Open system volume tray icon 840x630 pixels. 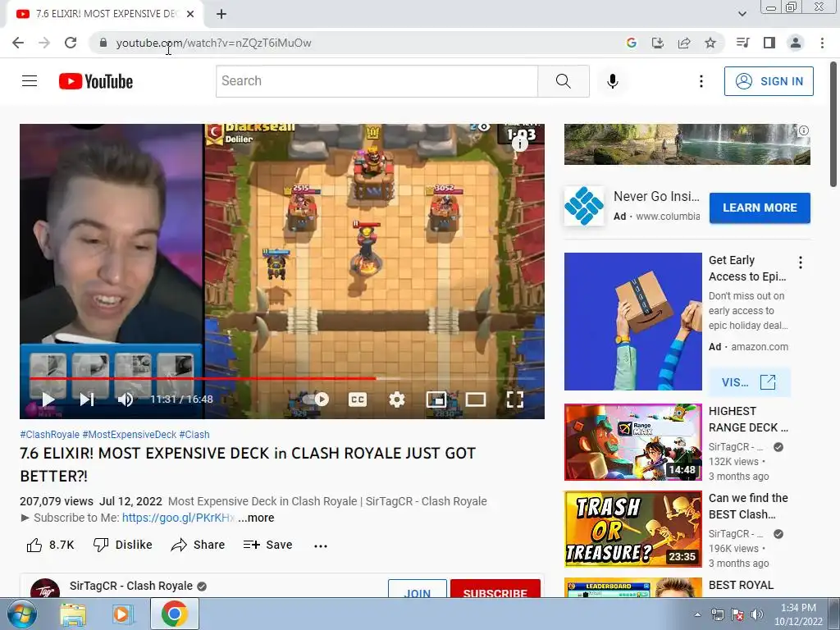click(756, 614)
